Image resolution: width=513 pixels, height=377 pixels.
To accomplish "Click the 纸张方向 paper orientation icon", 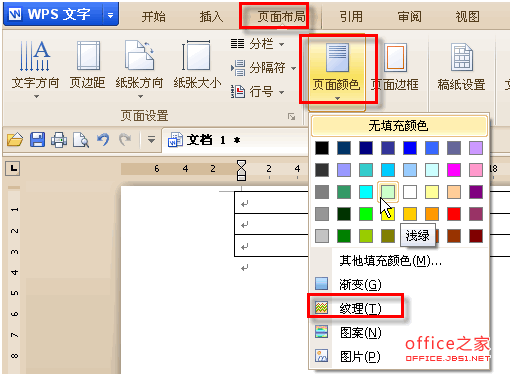I will point(139,55).
